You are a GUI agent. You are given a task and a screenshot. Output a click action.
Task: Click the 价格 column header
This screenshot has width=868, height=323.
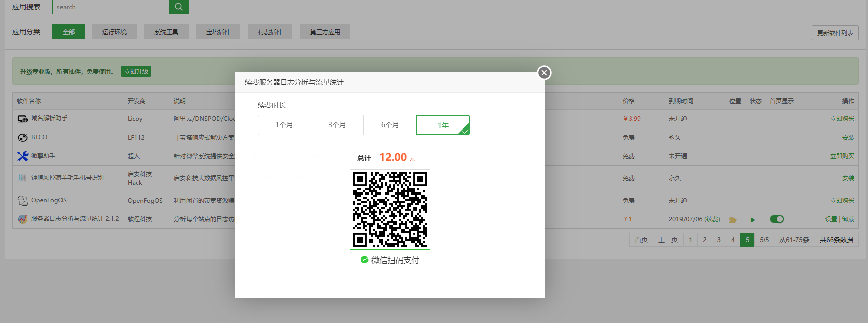[629, 101]
